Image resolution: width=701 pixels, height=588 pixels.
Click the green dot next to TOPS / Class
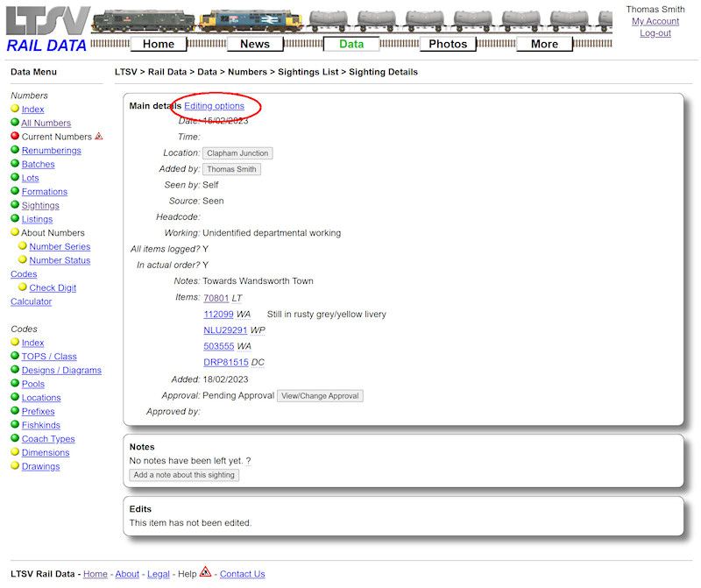tap(15, 356)
